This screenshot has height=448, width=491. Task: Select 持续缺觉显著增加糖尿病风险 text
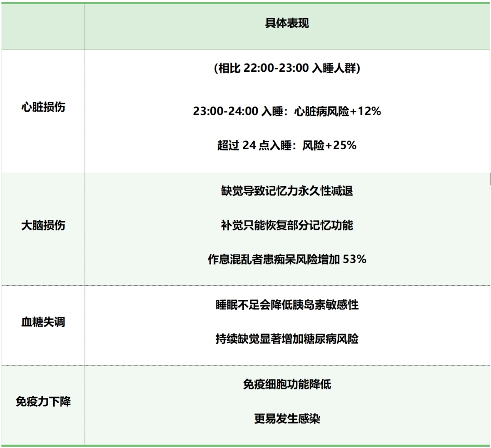tap(287, 339)
